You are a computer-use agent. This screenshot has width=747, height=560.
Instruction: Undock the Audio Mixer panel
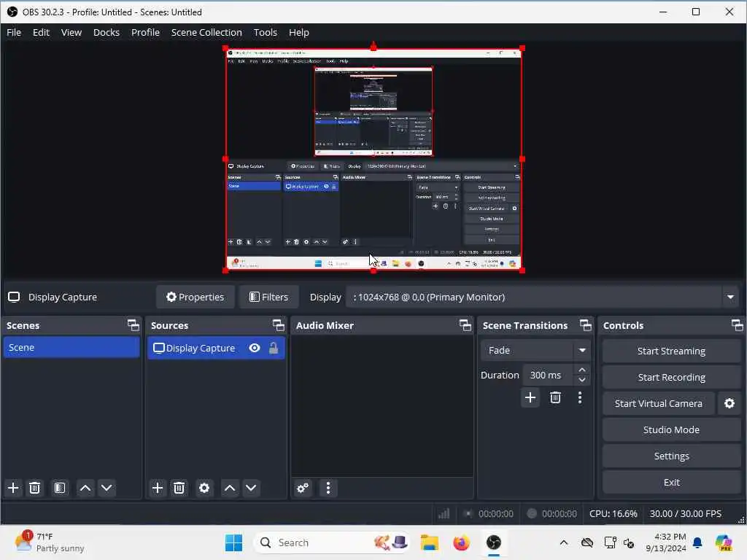465,325
